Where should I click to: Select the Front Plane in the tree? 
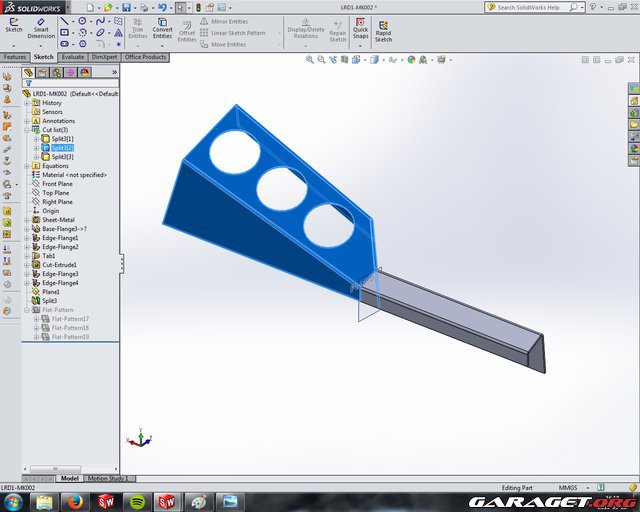click(57, 184)
